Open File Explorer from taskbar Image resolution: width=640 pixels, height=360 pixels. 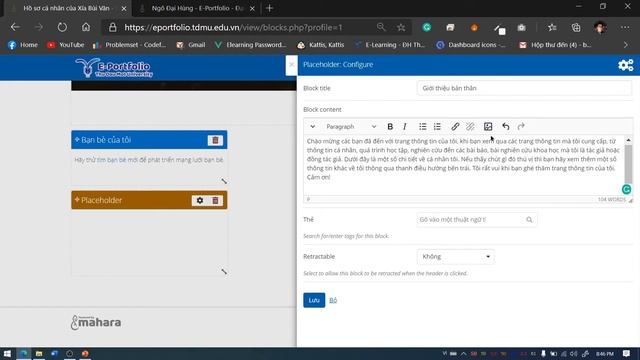(39, 353)
